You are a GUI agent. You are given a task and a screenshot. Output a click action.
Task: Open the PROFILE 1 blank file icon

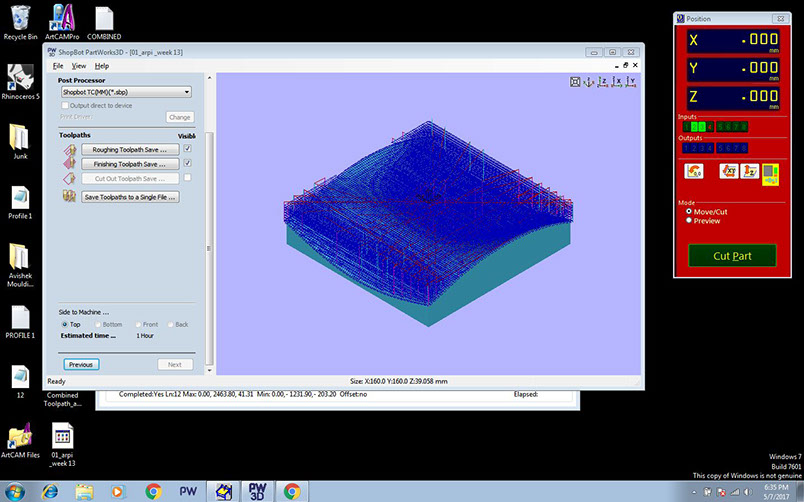click(x=20, y=322)
